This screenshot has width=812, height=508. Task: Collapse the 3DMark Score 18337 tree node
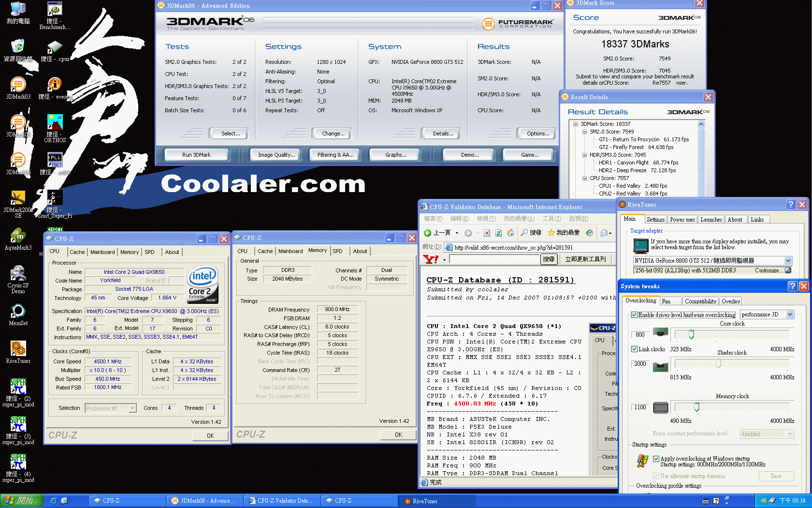pos(575,124)
